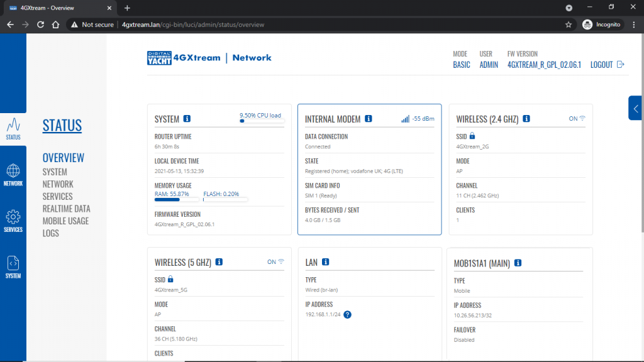Select Realtime Data in the status menu
The image size is (644, 362).
66,209
